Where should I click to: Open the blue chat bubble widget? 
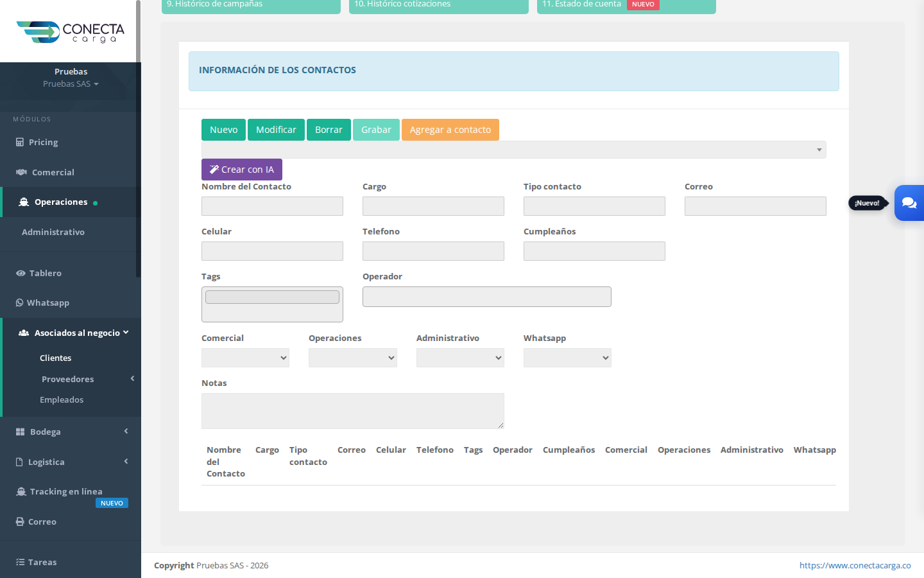pos(909,203)
